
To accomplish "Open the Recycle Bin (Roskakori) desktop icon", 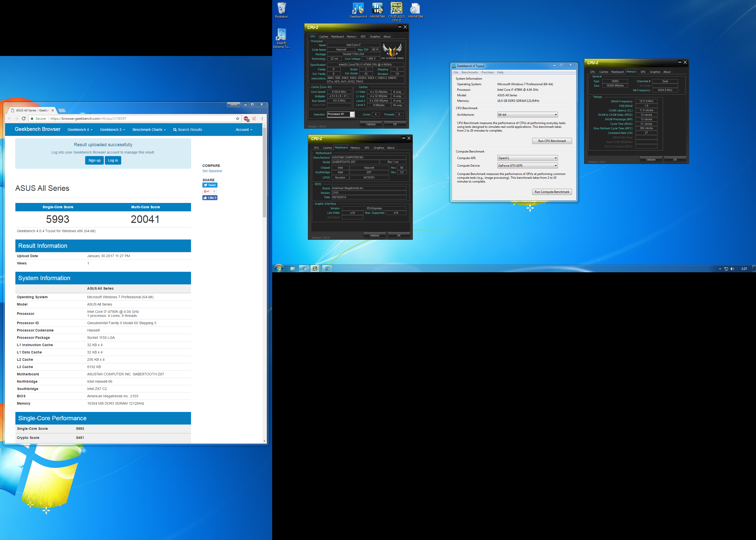I will [281, 10].
